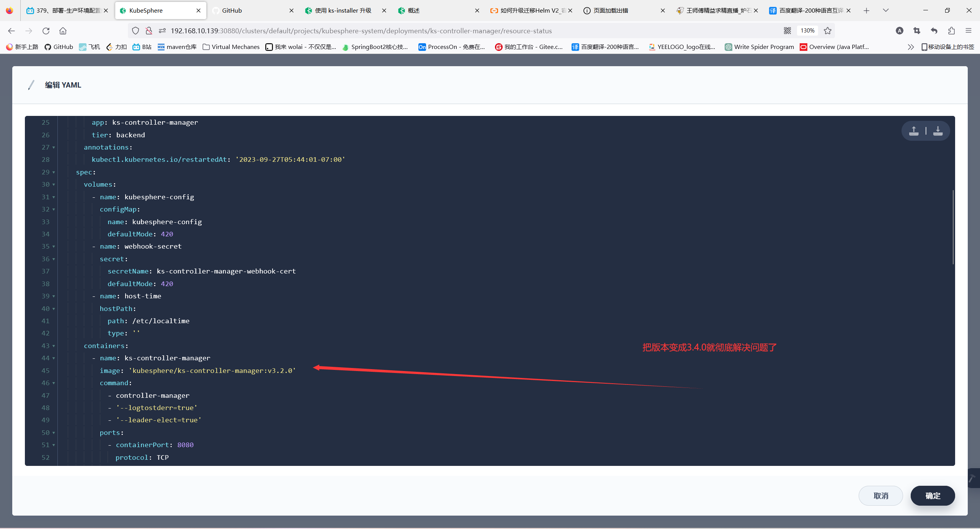
Task: Open the tracking protection shield icon
Action: click(136, 31)
